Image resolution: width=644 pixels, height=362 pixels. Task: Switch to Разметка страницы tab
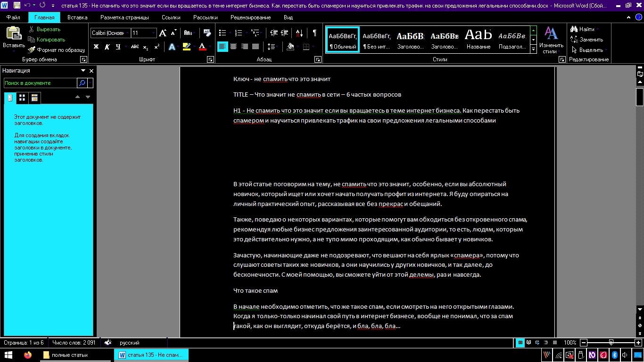click(x=124, y=17)
